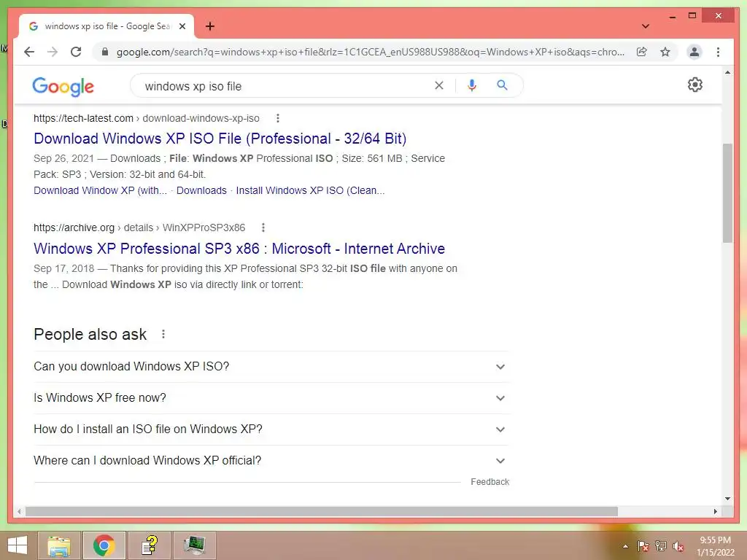Screen dimensions: 747x560
Task: Select the 'windows xp iso file' browser tab
Action: (107, 26)
